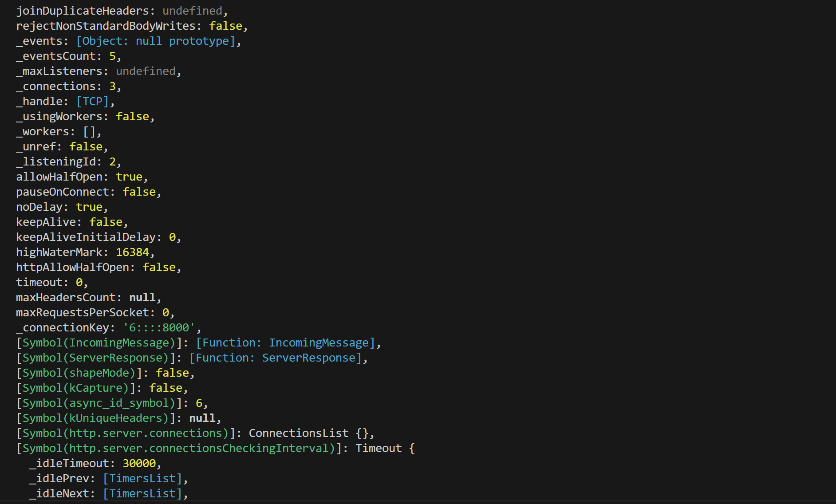Image resolution: width=836 pixels, height=504 pixels.
Task: Click the '[Symbol(kUniqueHeaders)]: null,' line
Action: coord(118,418)
